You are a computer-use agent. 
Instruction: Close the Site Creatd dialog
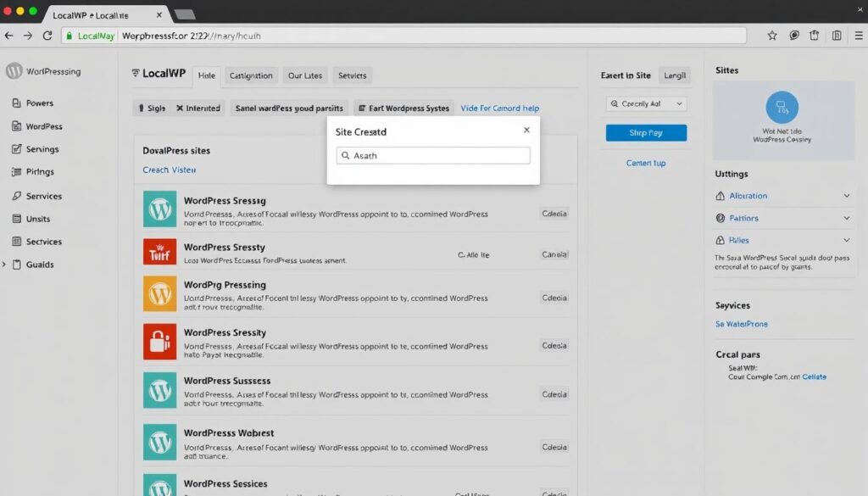tap(526, 130)
